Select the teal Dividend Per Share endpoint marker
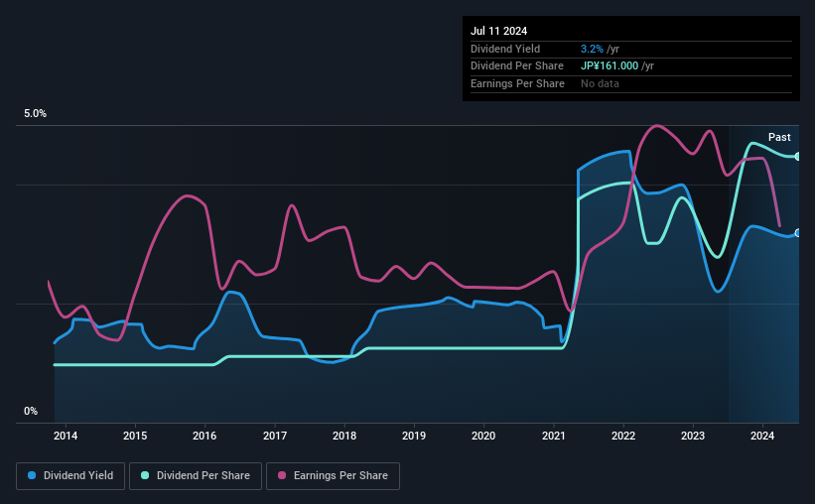Screen dimensions: 815x504 797,157
